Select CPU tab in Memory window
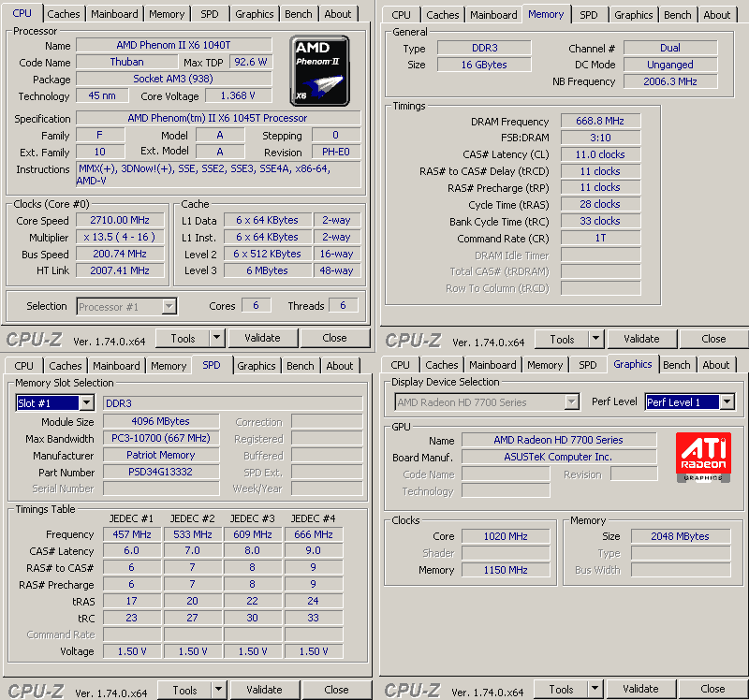 401,15
